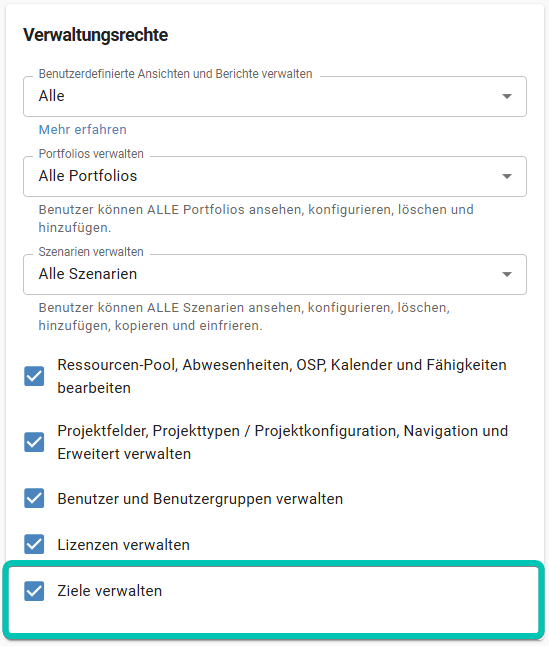Uncheck the Lizenzen verwalten checkbox
The width and height of the screenshot is (549, 646).
pos(34,545)
